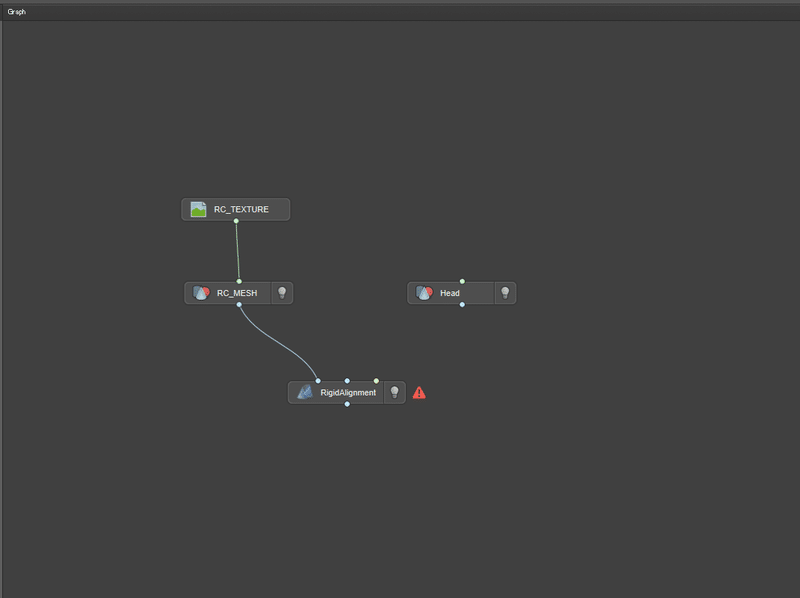Select the Head node label
Image resolution: width=800 pixels, height=598 pixels.
(x=449, y=293)
